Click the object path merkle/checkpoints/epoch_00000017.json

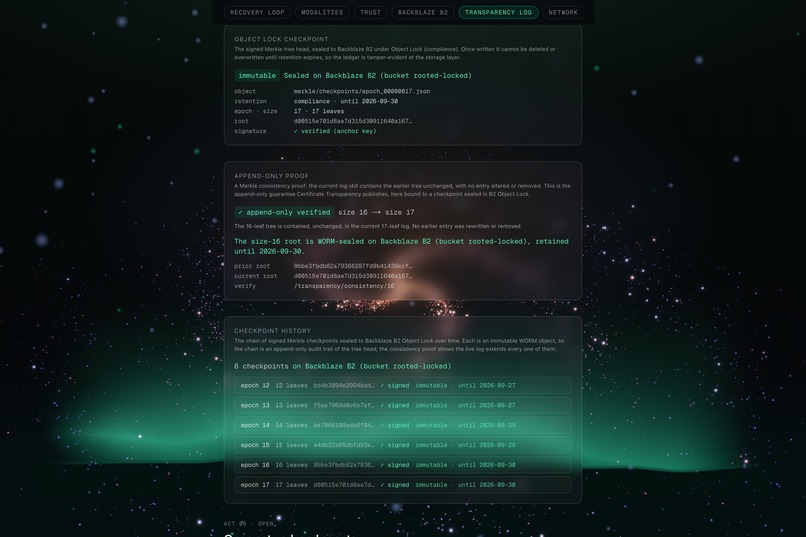tap(362, 91)
